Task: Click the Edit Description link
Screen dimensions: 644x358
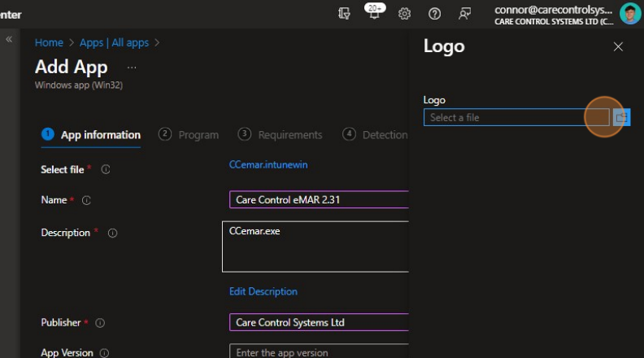Action: tap(263, 291)
